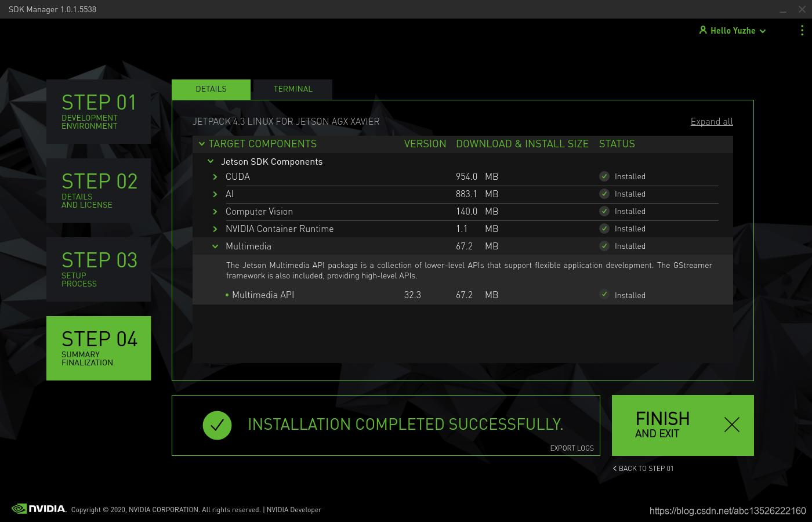Viewport: 812px width, 522px height.
Task: Click the JetPack 4.3 Linux title text
Action: [286, 121]
